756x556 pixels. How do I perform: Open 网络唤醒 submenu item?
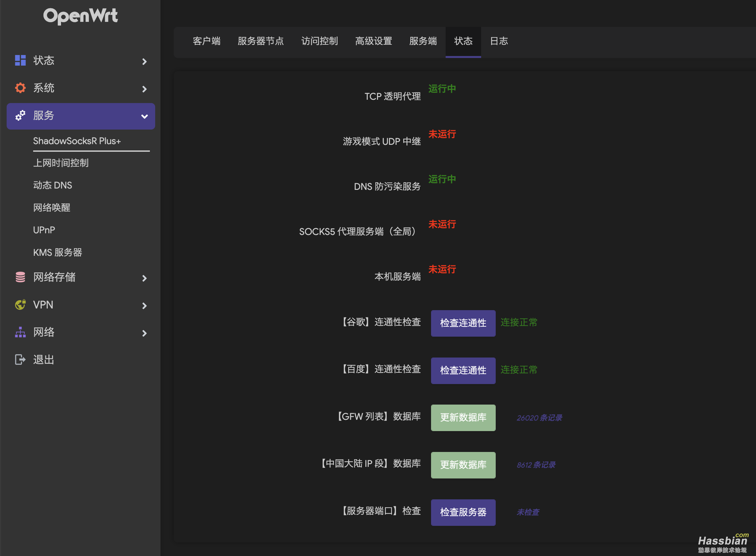coord(51,208)
